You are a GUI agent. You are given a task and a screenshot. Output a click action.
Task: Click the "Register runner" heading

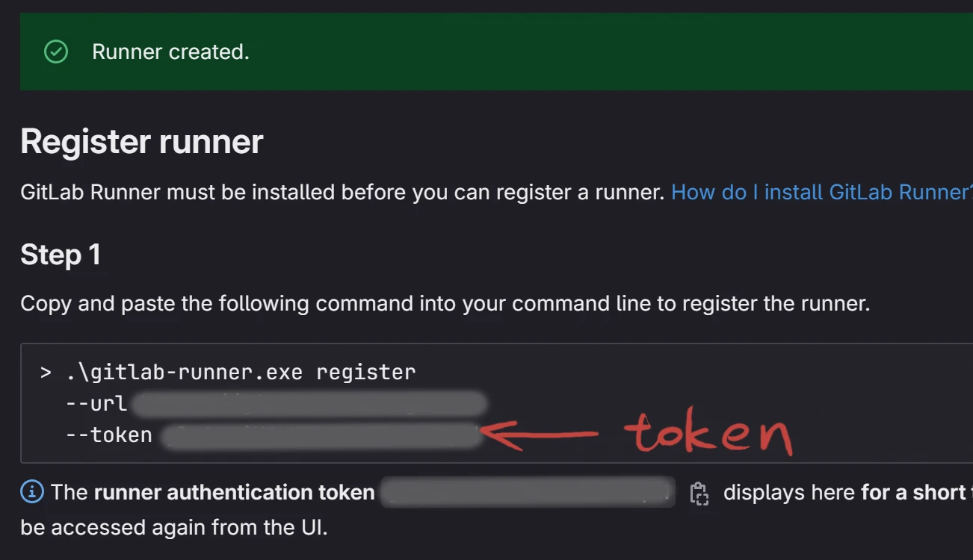(x=142, y=141)
